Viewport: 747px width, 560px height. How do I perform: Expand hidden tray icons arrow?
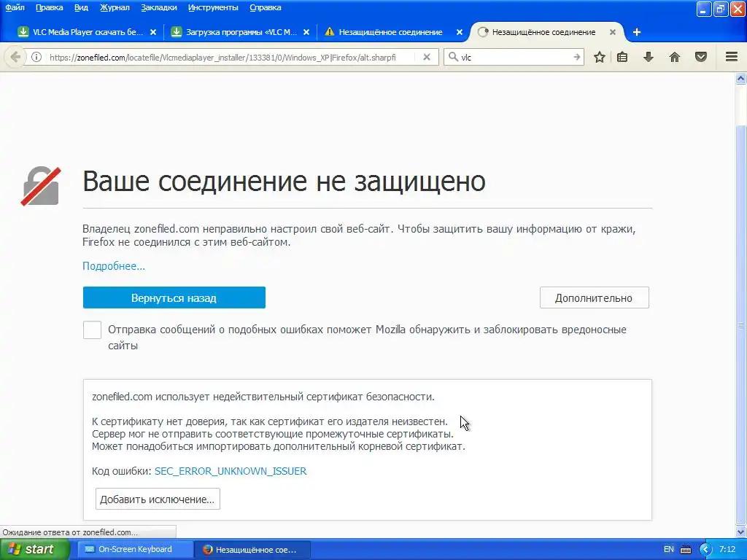(x=705, y=550)
